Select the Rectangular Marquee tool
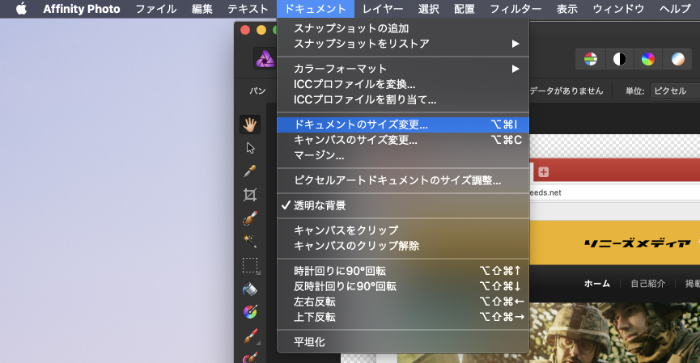The image size is (700, 363). (250, 265)
